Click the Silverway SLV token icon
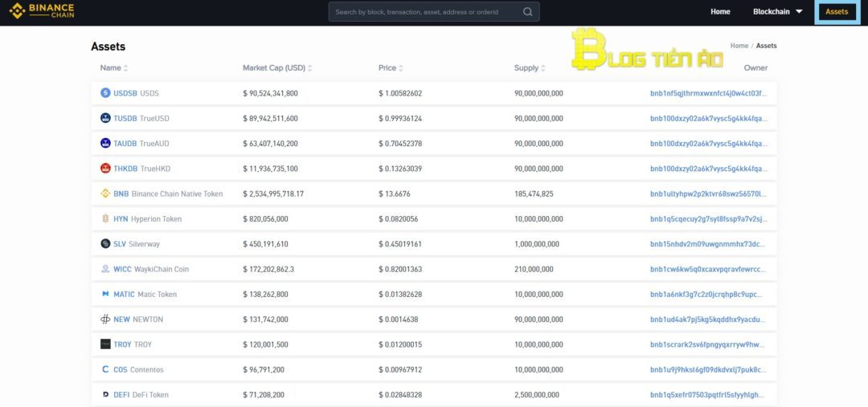Image resolution: width=868 pixels, height=407 pixels. pyautogui.click(x=105, y=244)
